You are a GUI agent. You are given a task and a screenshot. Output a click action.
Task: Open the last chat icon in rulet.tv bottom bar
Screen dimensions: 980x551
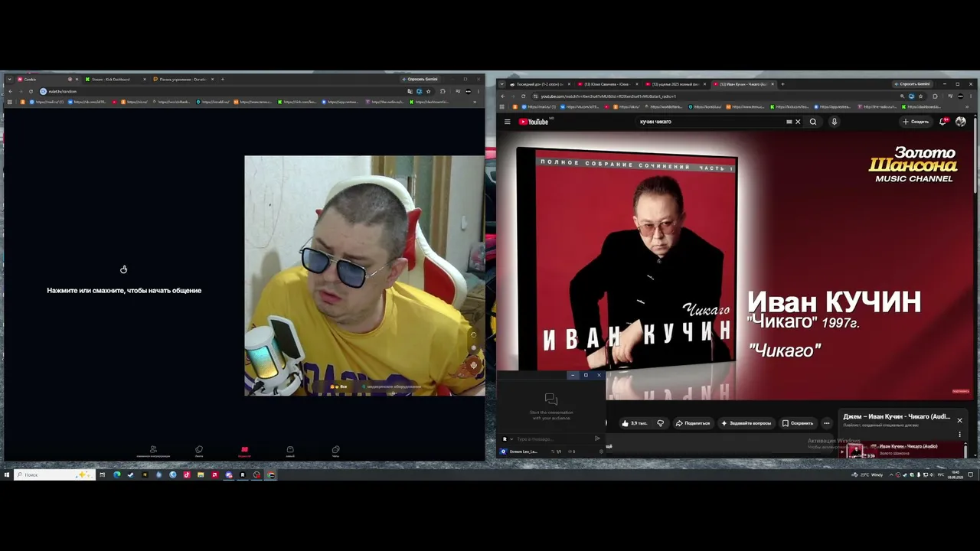335,452
